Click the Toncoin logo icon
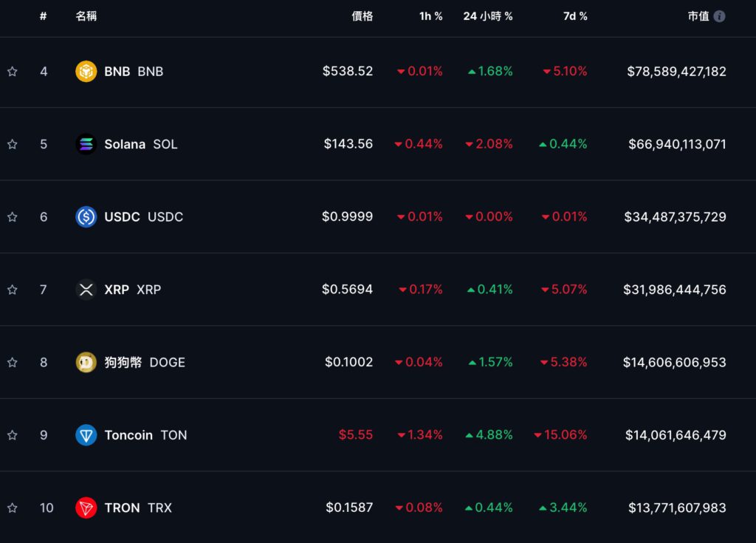756x543 pixels. (86, 435)
